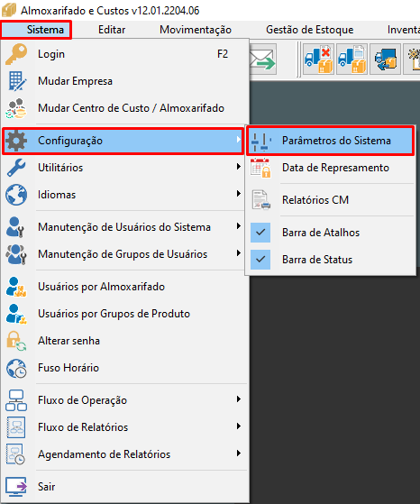Select Login menu entry

click(x=124, y=54)
